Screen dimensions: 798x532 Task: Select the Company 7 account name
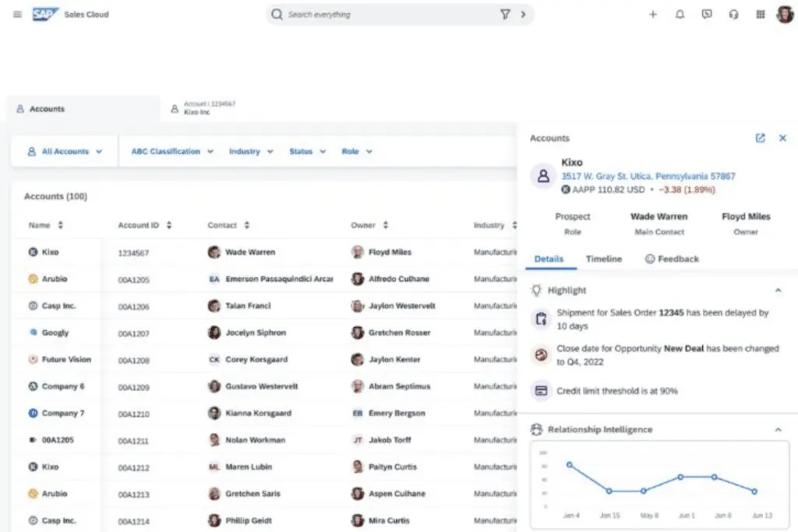[63, 413]
